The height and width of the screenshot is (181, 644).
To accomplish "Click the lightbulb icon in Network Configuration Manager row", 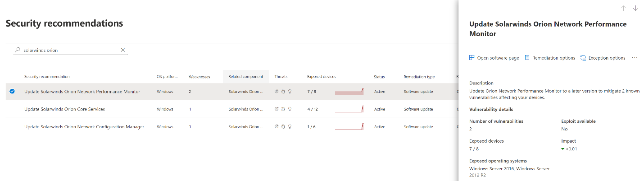I will 290,127.
